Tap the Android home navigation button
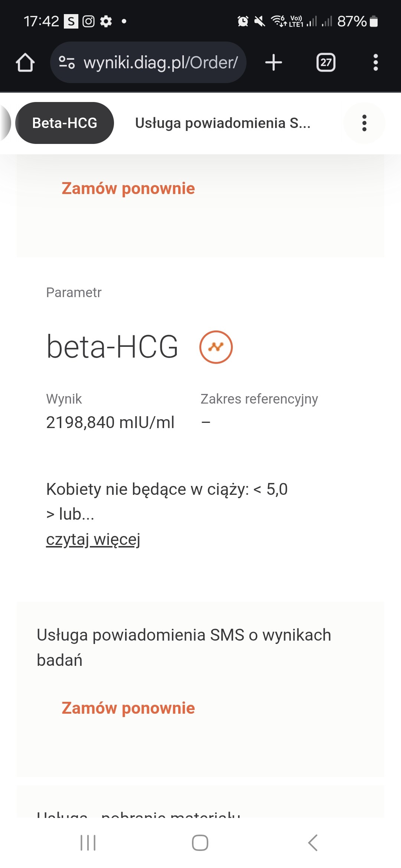 [200, 842]
